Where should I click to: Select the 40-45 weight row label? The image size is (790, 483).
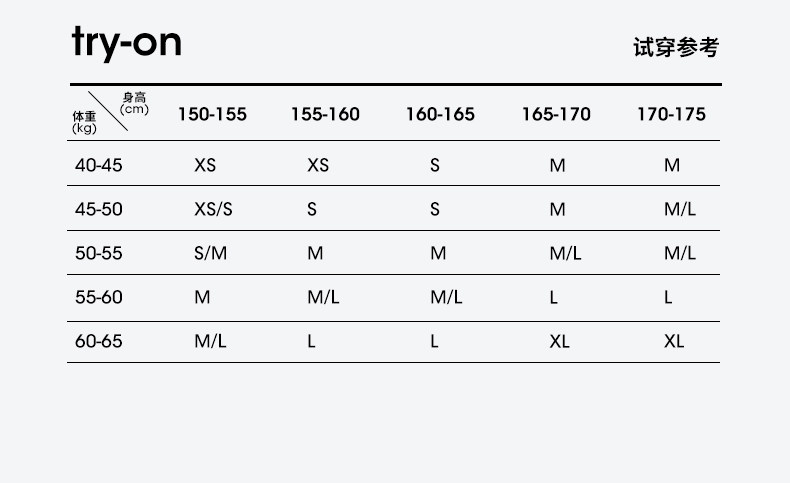coord(98,165)
